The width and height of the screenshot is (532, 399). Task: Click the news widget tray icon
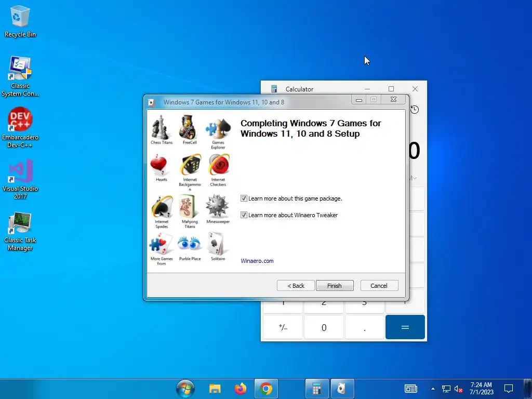410,389
